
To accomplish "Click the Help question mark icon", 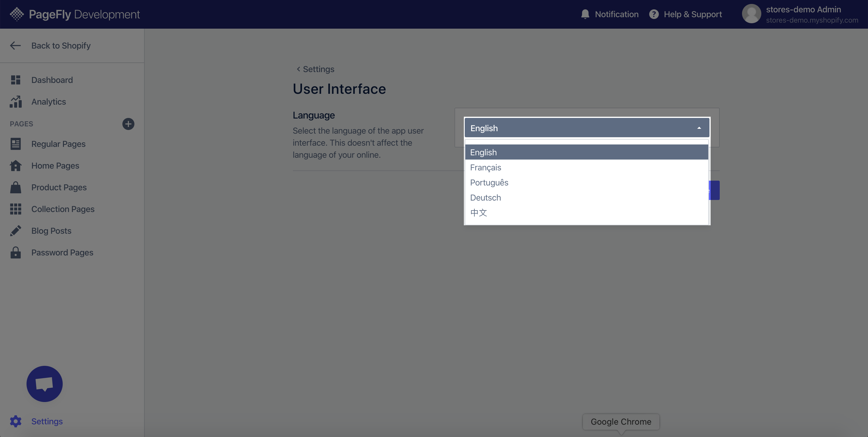I will [x=654, y=14].
